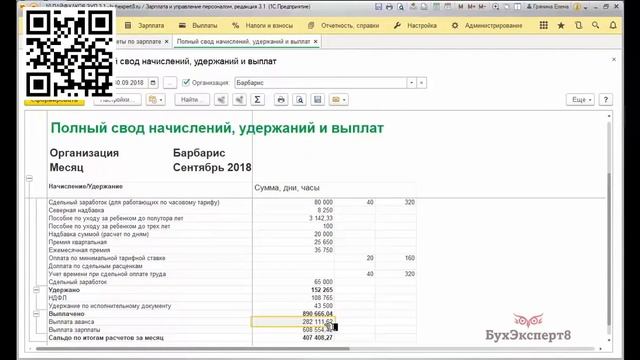Click the period selection ... button
Screen dimensions: 640x360
click(x=170, y=82)
